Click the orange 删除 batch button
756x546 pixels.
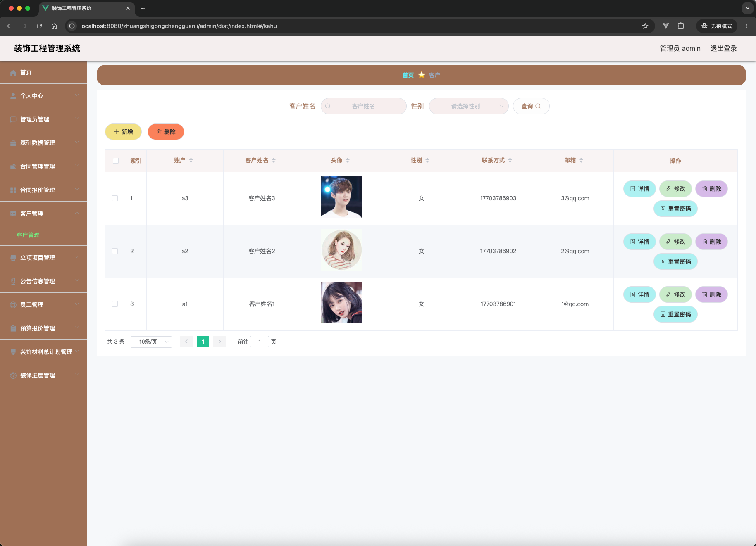tap(166, 132)
